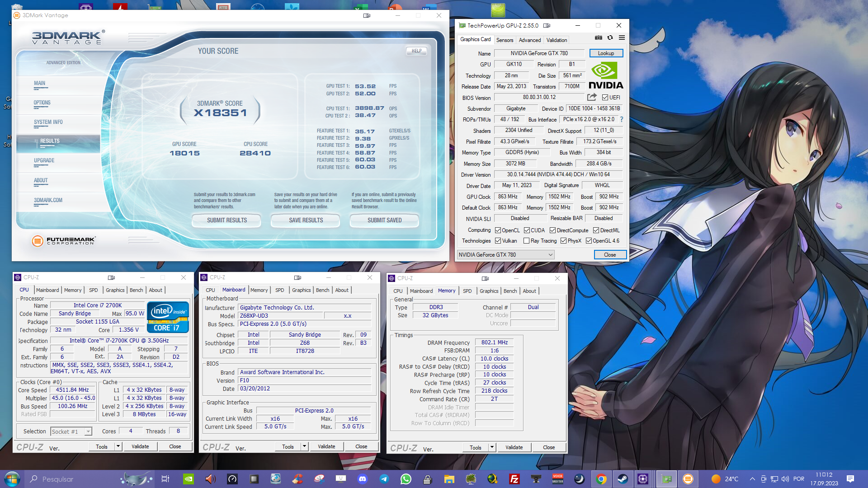Open Discord from the taskbar

click(x=363, y=479)
